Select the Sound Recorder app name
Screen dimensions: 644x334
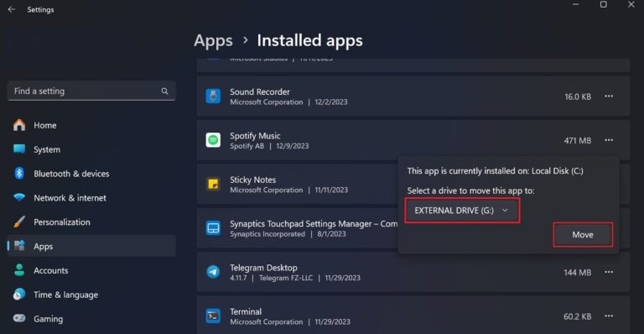pyautogui.click(x=260, y=91)
